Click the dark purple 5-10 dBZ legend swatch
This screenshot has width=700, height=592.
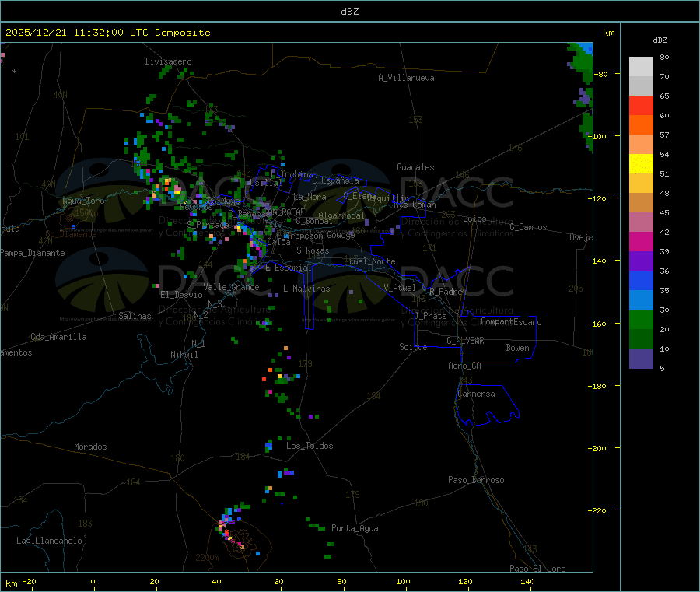(x=641, y=359)
